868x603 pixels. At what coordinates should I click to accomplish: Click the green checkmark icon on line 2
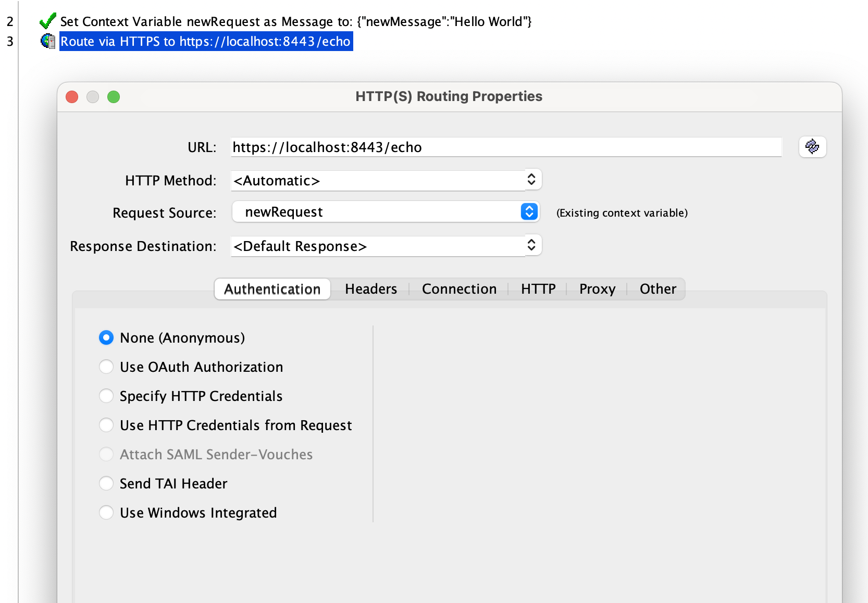(47, 21)
